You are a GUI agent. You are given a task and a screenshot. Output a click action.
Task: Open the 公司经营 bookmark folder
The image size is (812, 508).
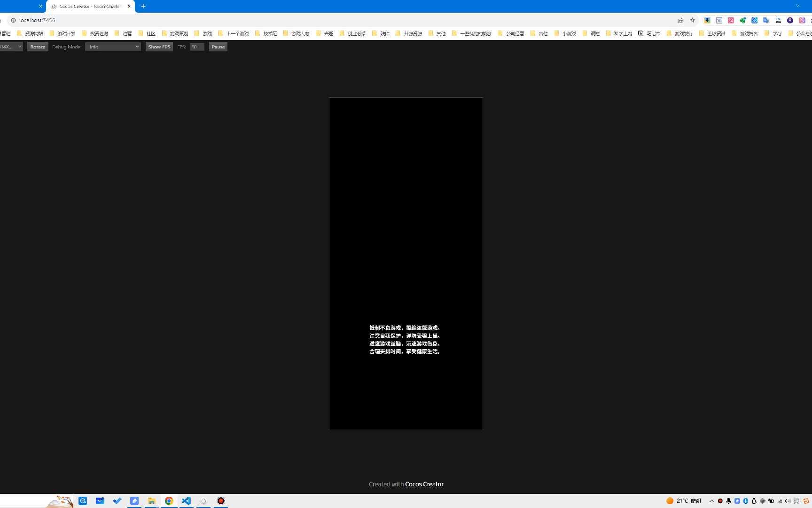coord(511,33)
